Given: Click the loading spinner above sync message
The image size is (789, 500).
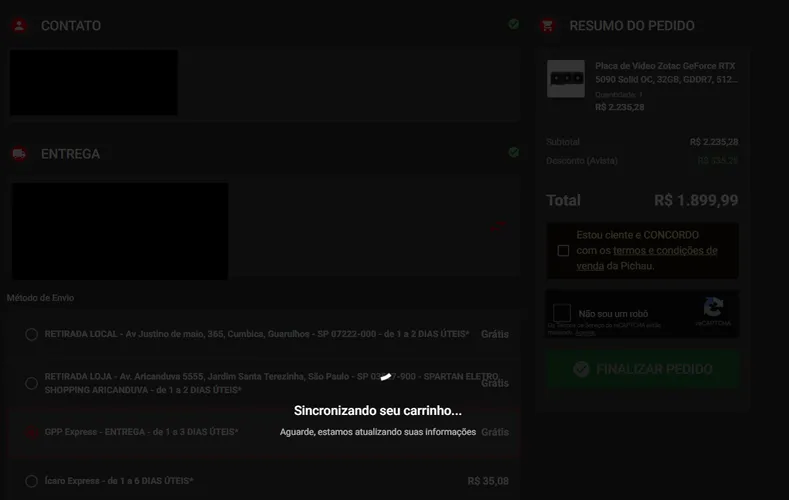Looking at the screenshot, I should [385, 377].
